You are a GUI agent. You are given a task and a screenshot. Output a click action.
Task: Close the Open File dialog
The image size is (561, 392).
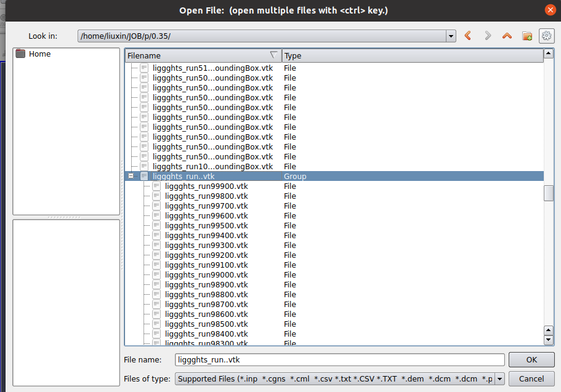551,10
